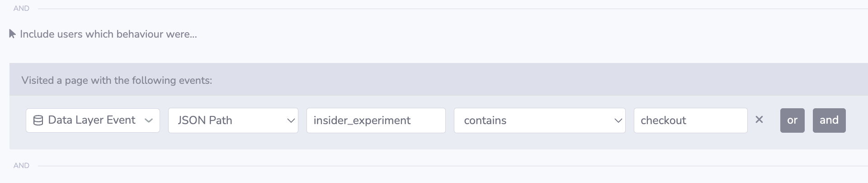
Task: Open the JSON Path dropdown
Action: (233, 120)
